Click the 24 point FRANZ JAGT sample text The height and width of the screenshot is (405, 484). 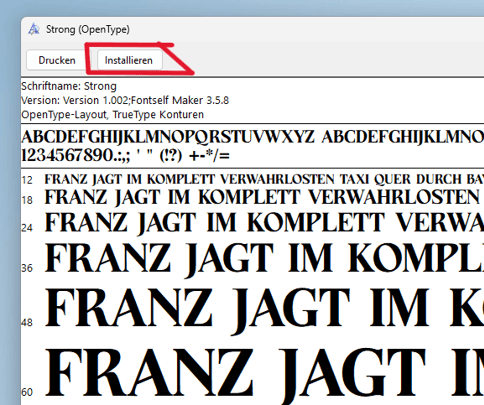coord(264,223)
